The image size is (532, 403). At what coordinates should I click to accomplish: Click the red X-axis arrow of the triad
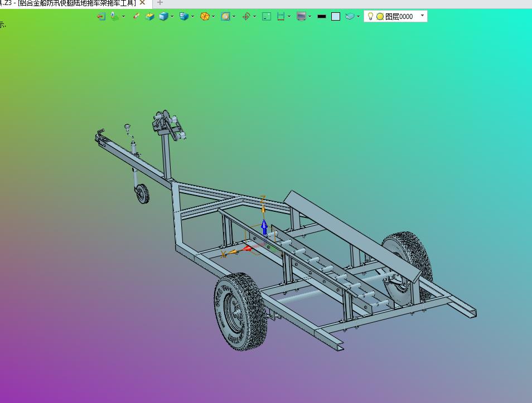pyautogui.click(x=248, y=248)
